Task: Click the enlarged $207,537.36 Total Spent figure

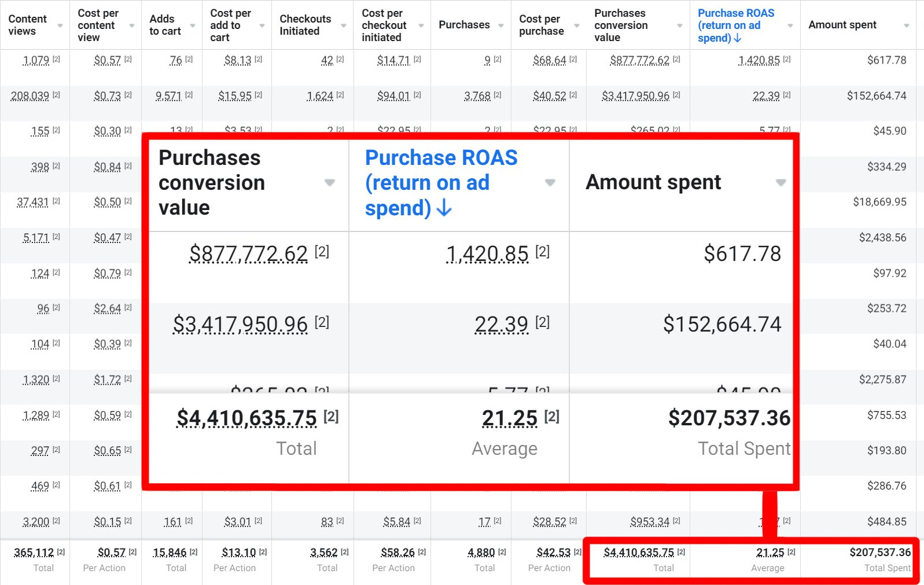Action: pos(728,418)
